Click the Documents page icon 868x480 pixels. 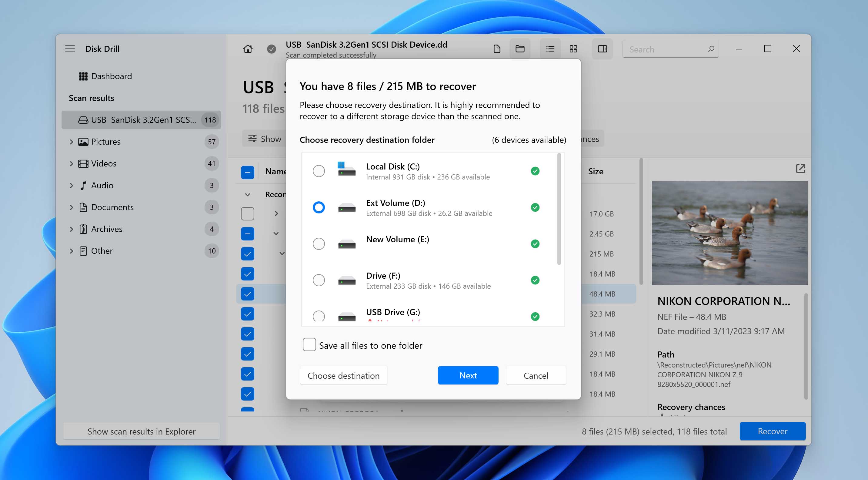83,208
